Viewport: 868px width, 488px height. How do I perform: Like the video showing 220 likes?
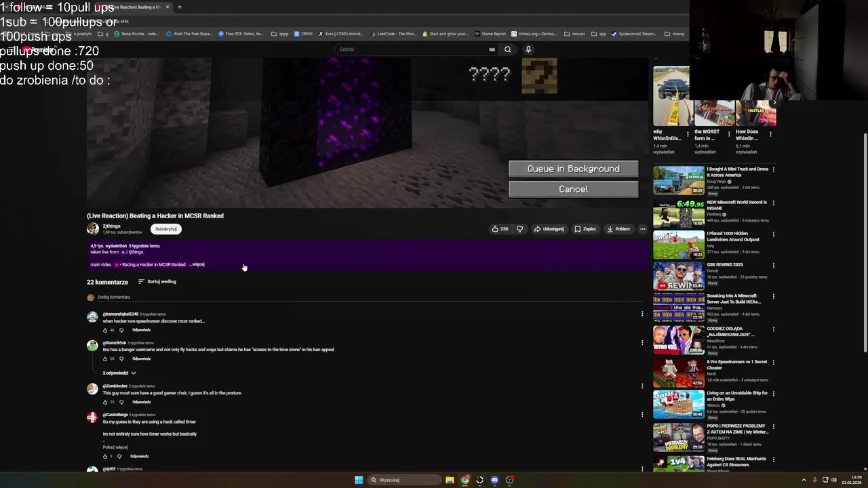click(500, 229)
